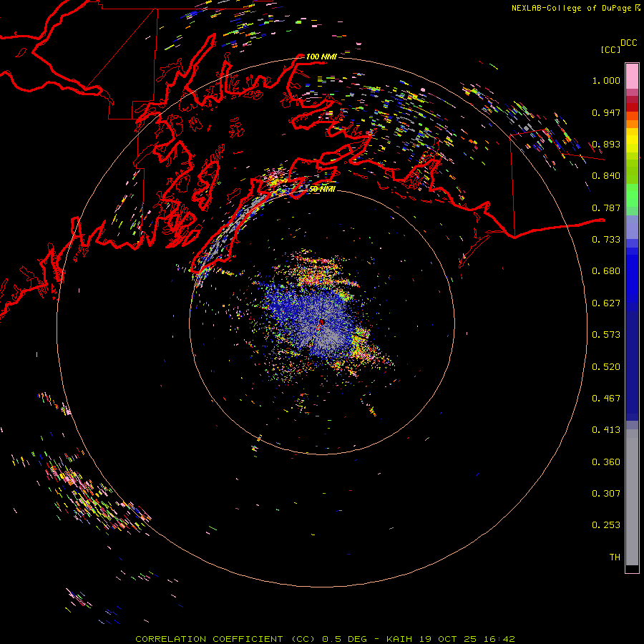The width and height of the screenshot is (644, 644).
Task: Pick the pink swatch atop the color bar
Action: 632,76
